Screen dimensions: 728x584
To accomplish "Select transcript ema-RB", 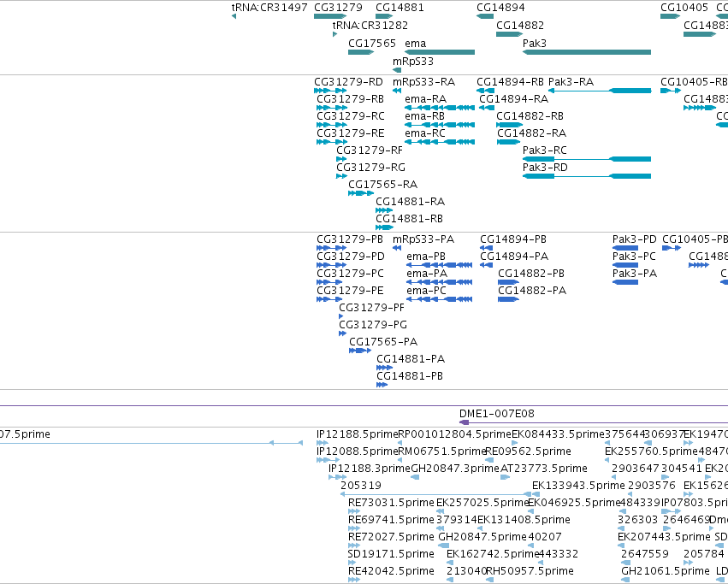I will (424, 116).
